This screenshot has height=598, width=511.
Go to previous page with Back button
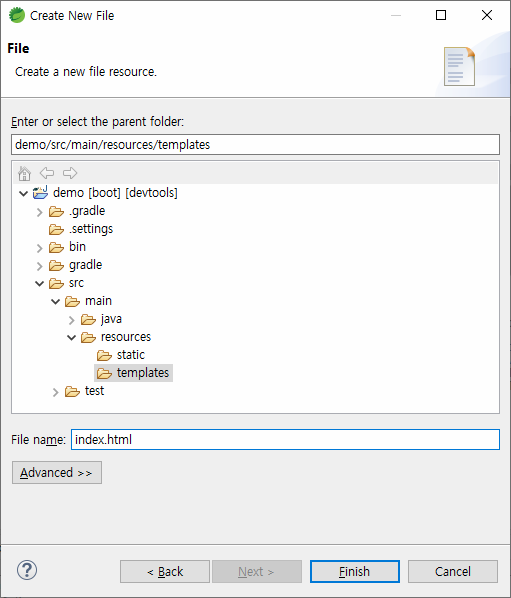[x=165, y=571]
